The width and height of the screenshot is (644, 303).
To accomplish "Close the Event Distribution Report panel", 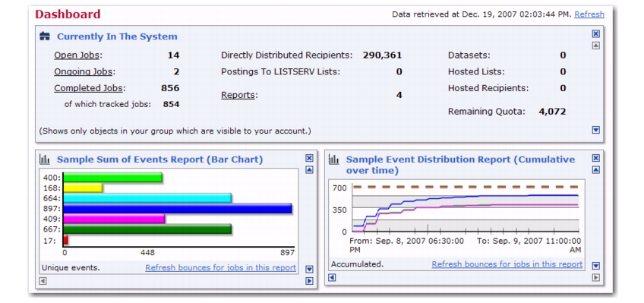I will (596, 158).
